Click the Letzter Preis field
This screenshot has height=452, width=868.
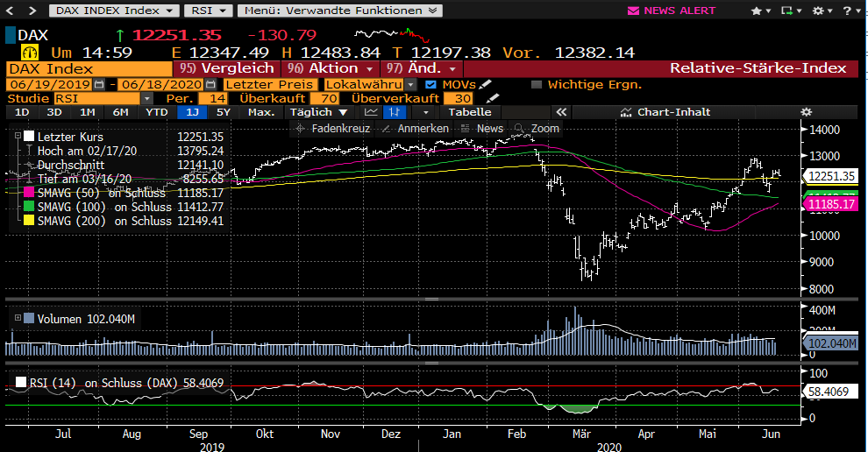click(x=271, y=85)
